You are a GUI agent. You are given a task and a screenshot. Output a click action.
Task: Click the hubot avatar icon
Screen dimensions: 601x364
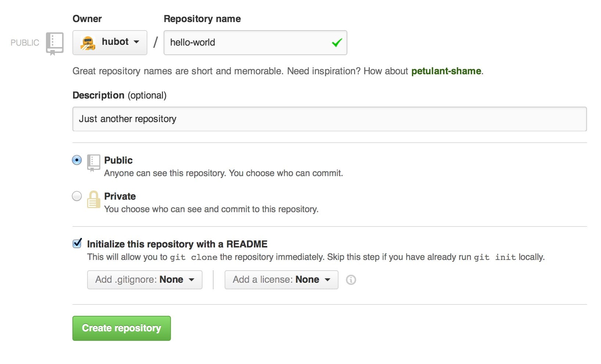click(88, 42)
